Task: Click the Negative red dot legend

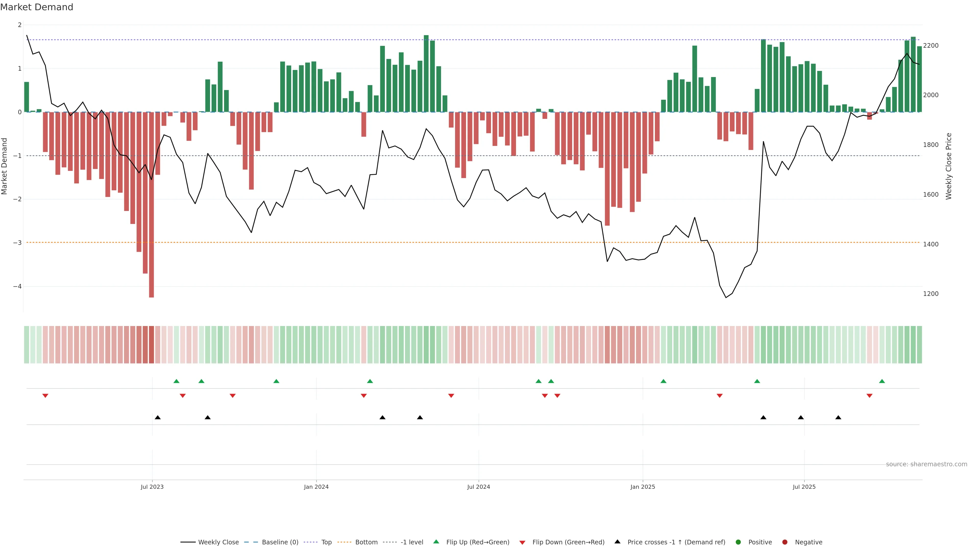Action: pyautogui.click(x=785, y=542)
